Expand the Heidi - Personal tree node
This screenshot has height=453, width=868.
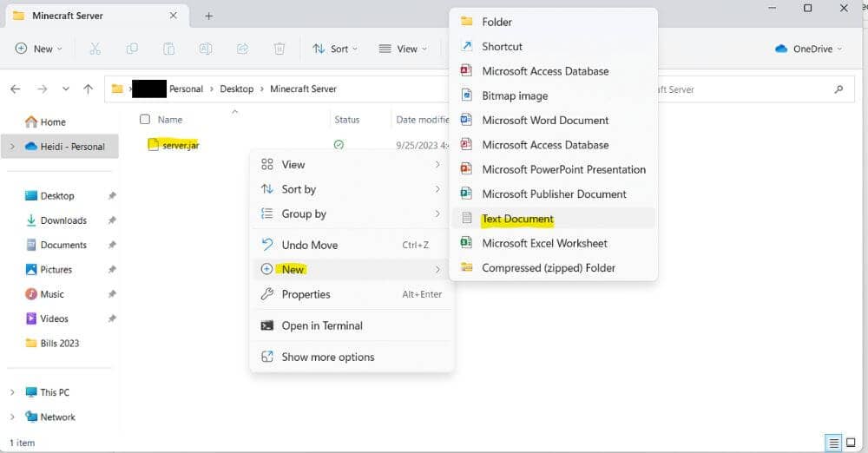pyautogui.click(x=12, y=146)
